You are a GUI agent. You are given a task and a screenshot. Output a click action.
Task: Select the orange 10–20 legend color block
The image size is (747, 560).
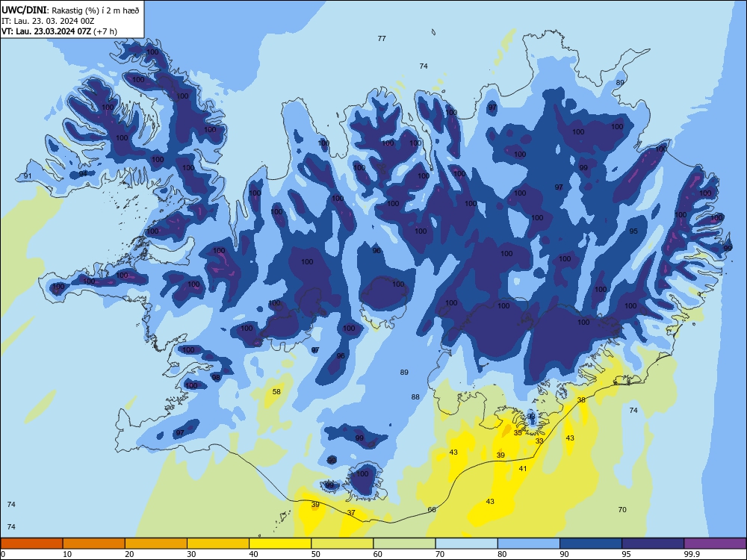(x=94, y=544)
